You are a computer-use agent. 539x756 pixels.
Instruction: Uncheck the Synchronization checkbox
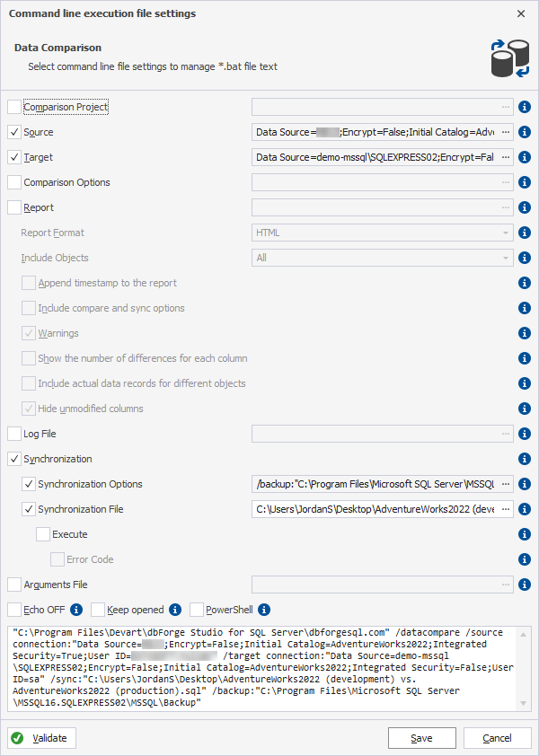click(x=14, y=459)
